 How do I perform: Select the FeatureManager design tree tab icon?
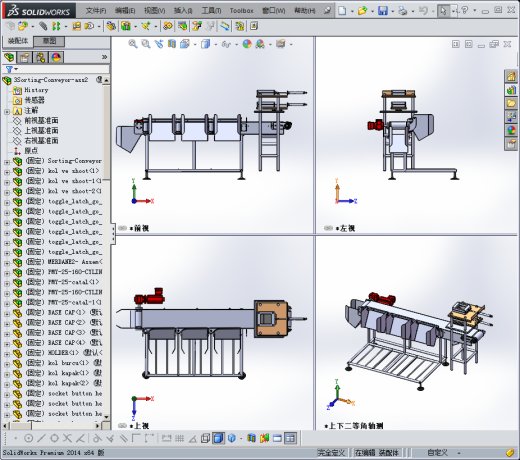(9, 58)
